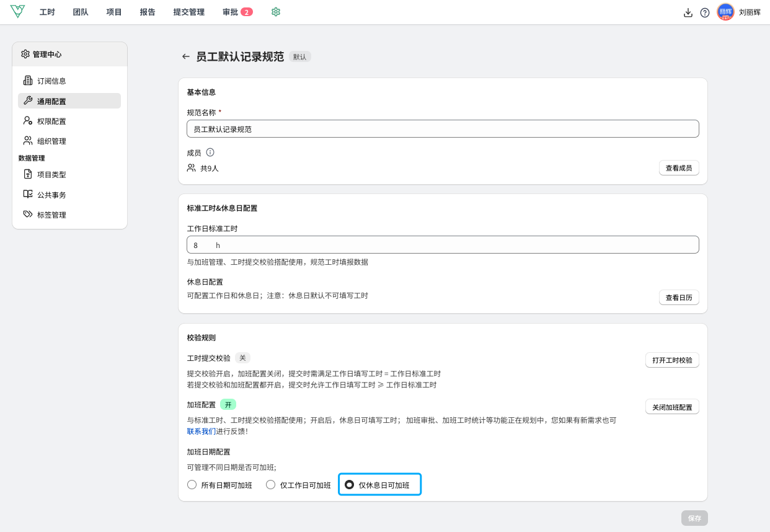Image resolution: width=770 pixels, height=532 pixels.
Task: Click the download icon in header
Action: 688,12
